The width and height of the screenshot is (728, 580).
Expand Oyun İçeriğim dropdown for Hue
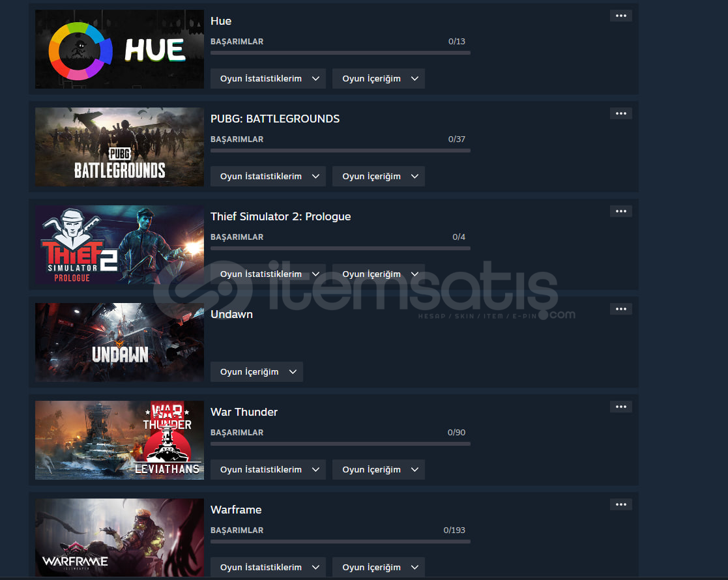379,78
